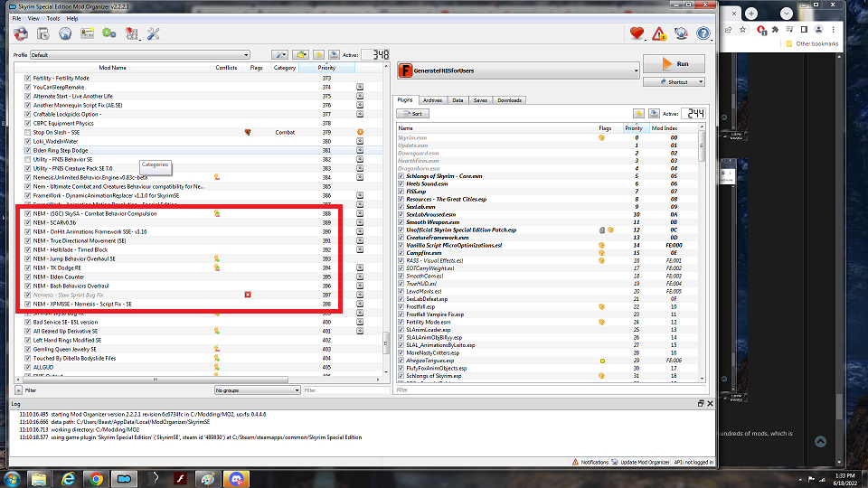Image resolution: width=868 pixels, height=488 pixels.
Task: Open the Shortcut dropdown button
Action: pyautogui.click(x=674, y=82)
